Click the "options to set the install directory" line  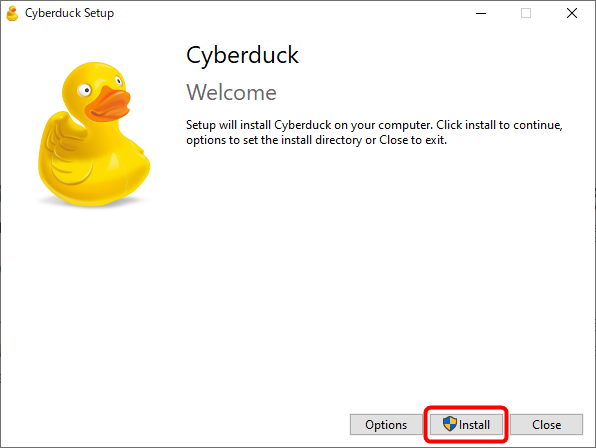[x=274, y=140]
